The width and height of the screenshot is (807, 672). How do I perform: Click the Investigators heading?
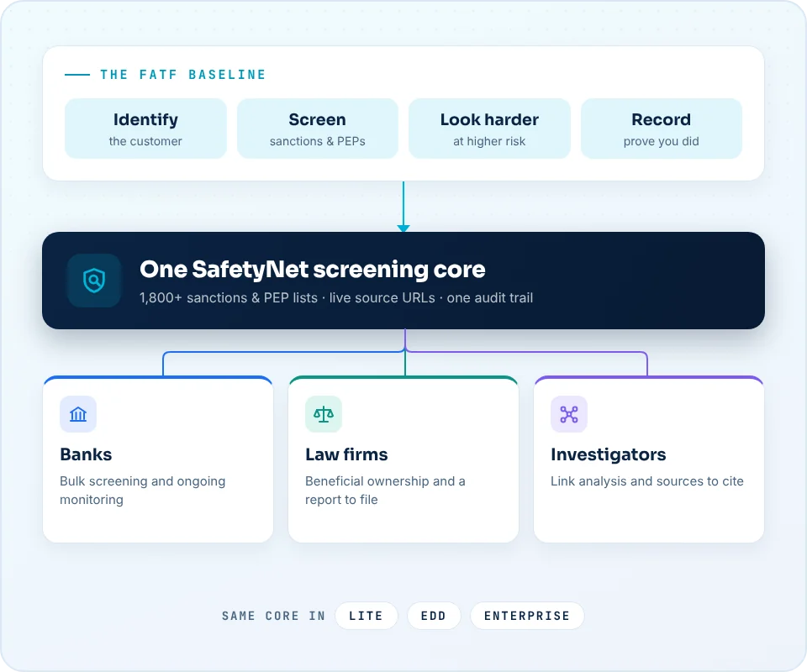click(x=609, y=454)
